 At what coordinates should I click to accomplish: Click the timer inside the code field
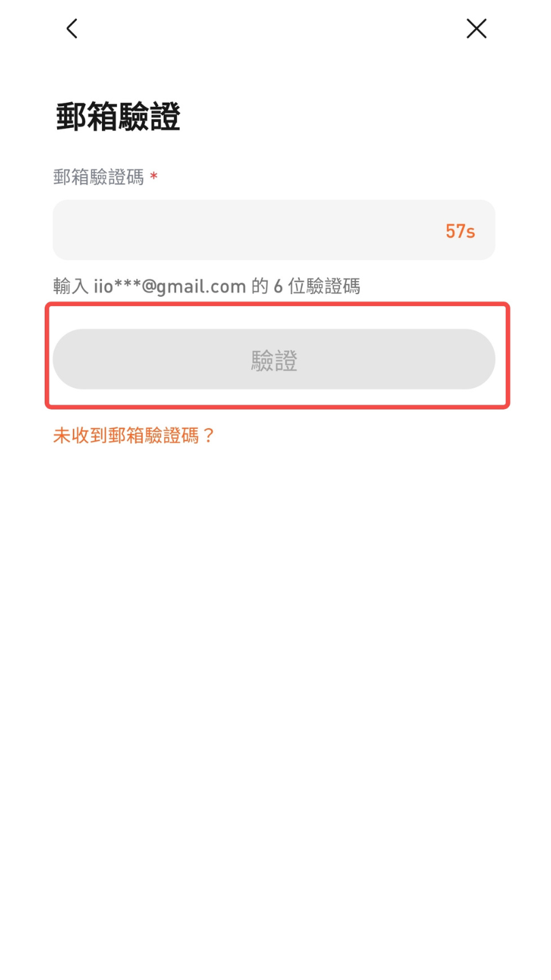pyautogui.click(x=461, y=231)
